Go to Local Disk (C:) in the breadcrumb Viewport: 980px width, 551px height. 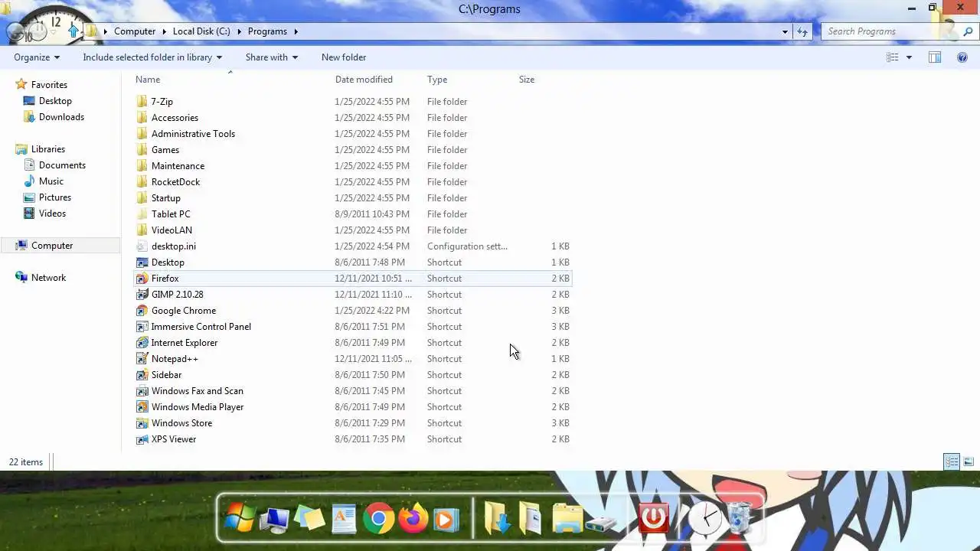pyautogui.click(x=201, y=31)
